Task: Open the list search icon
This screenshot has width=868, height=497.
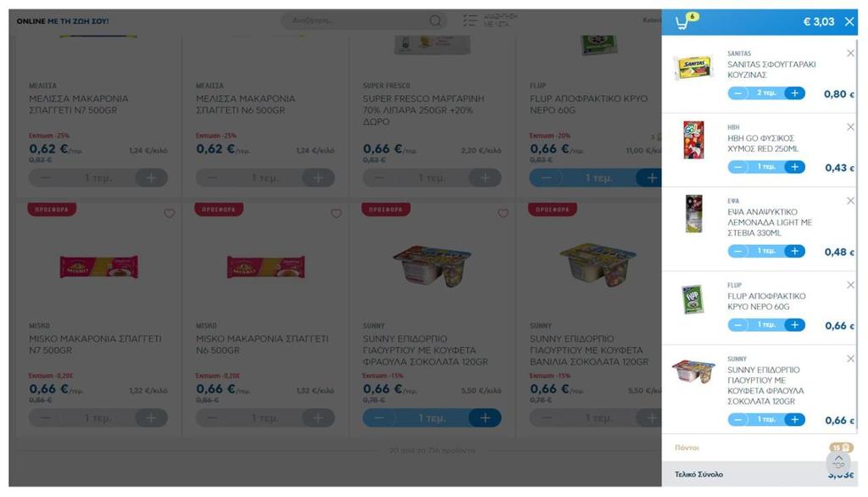Action: [470, 20]
